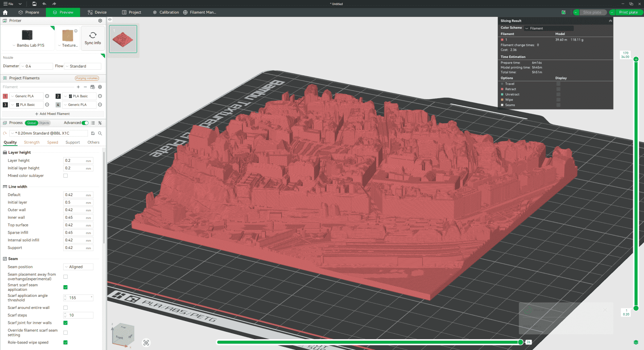Viewport: 644px width, 350px height.
Task: Click the Print plate button
Action: [628, 12]
